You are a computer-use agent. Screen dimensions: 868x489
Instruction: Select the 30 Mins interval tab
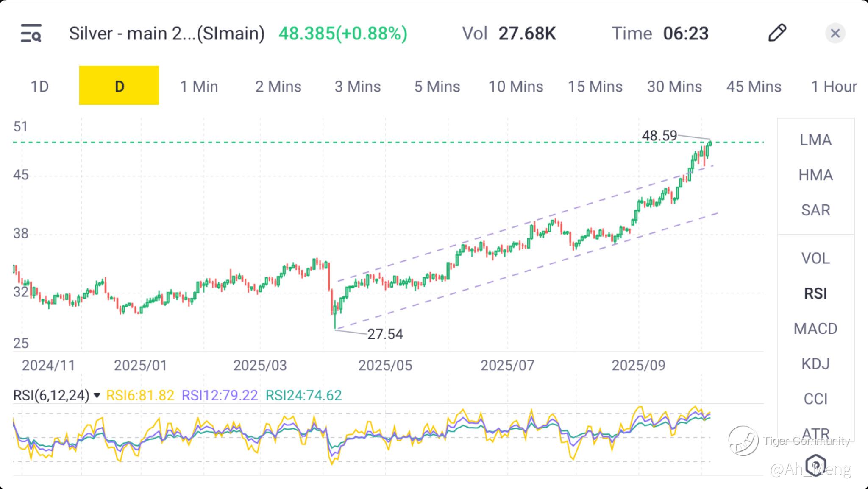click(674, 87)
